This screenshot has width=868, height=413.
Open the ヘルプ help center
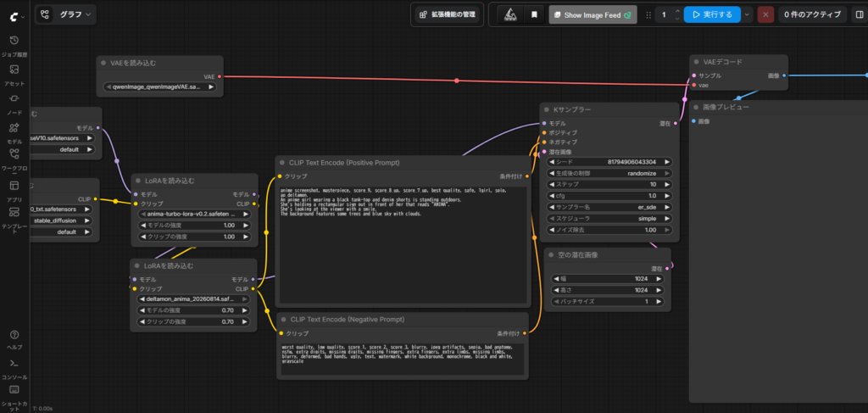14,339
